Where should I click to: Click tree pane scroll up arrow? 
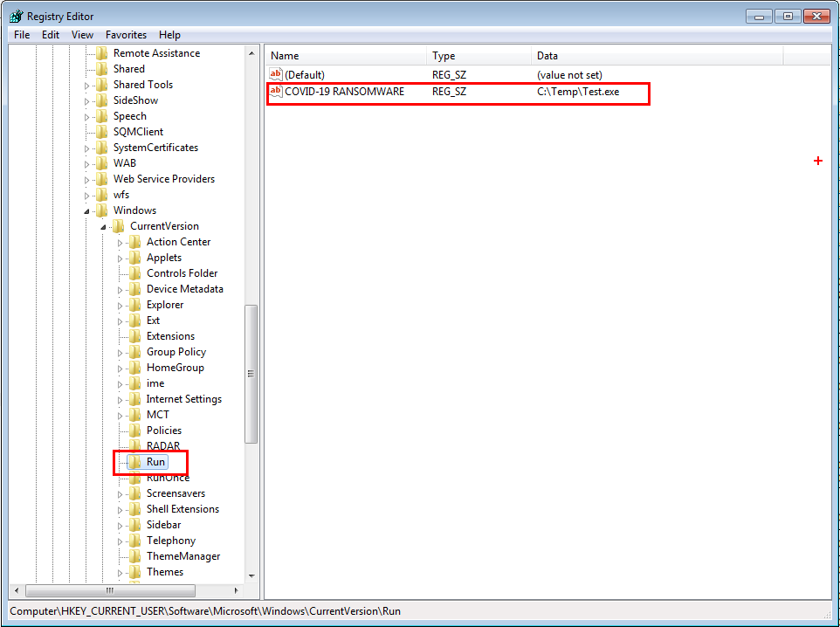251,53
